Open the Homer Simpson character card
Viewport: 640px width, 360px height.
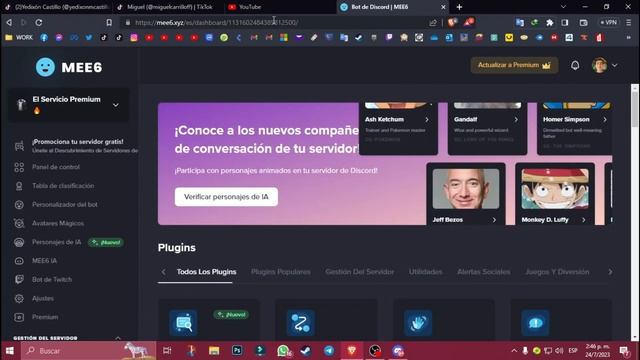pyautogui.click(x=574, y=128)
